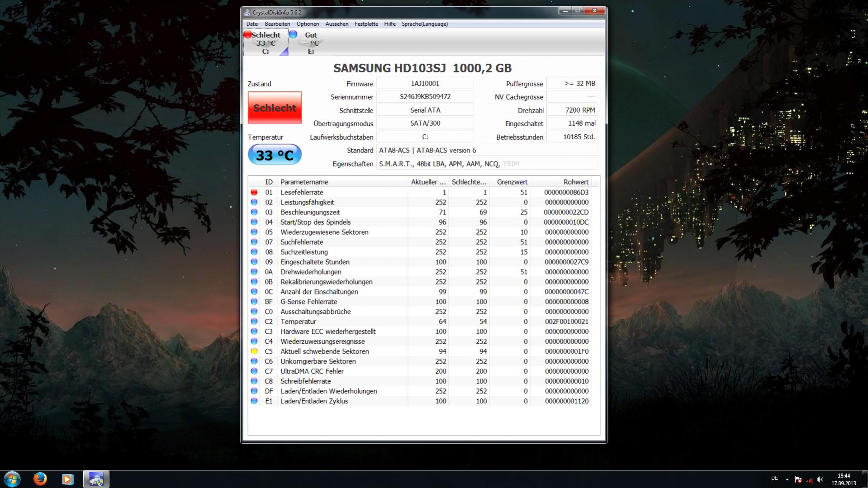868x488 pixels.
Task: Select the Schlecht C: disk tab
Action: coord(266,43)
